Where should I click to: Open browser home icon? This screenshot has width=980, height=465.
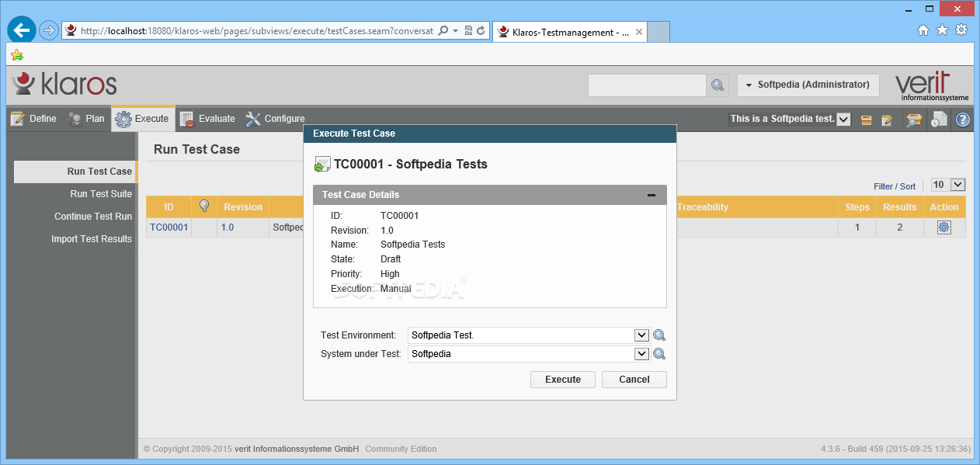click(923, 30)
